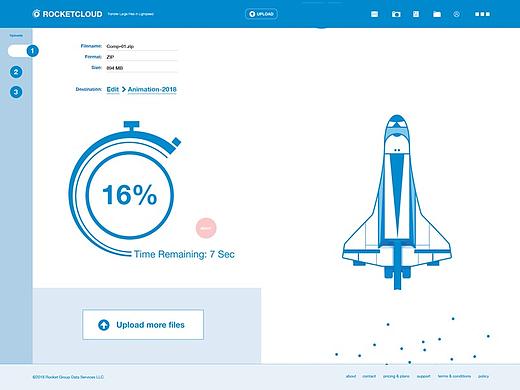520x390 pixels.
Task: Click the upload arrow icon in button
Action: (104, 325)
